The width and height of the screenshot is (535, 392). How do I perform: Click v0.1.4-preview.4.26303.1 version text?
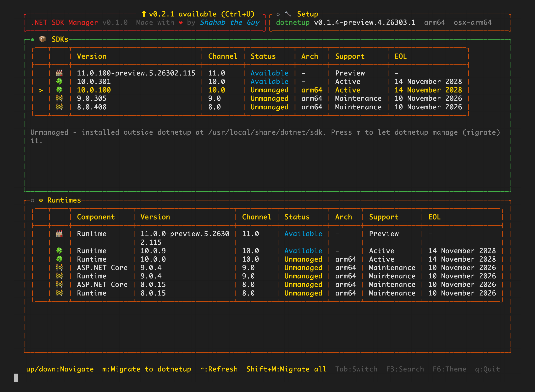pyautogui.click(x=365, y=23)
